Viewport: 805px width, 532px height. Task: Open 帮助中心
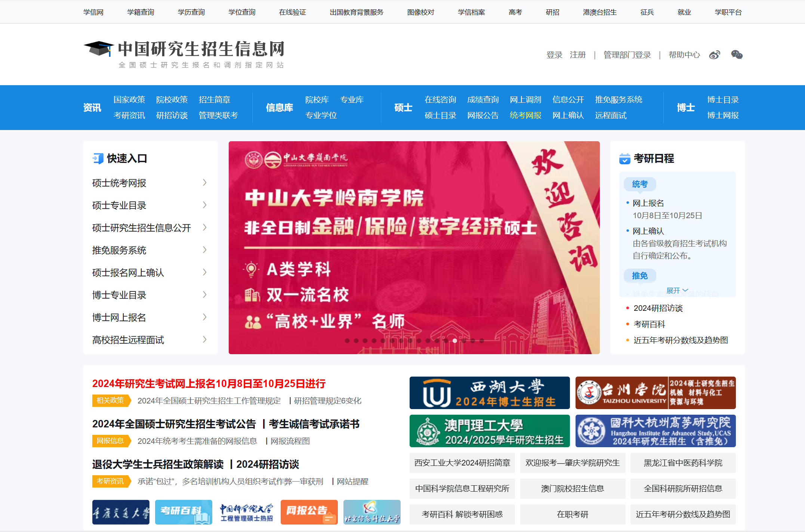coord(684,55)
